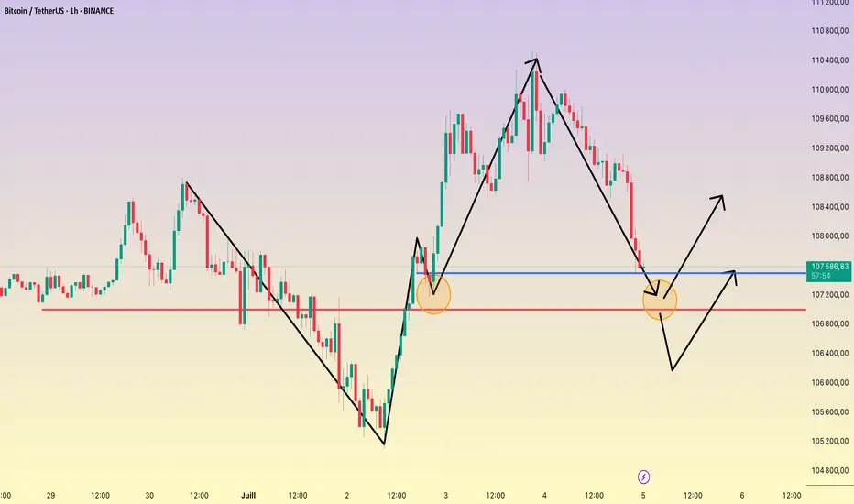The height and width of the screenshot is (504, 854).
Task: Click the 108800,00 price axis label
Action: pos(829,178)
